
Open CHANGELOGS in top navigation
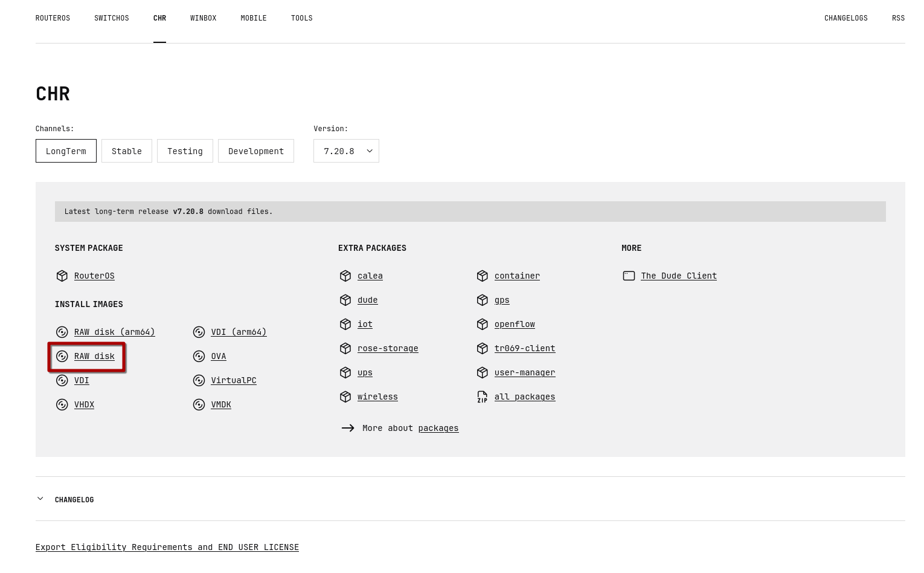point(845,18)
